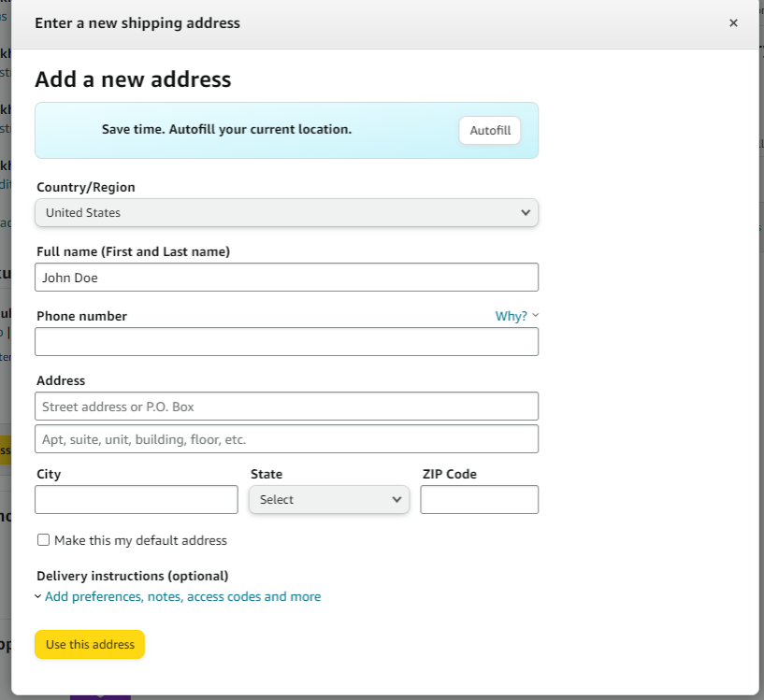The width and height of the screenshot is (764, 700).
Task: Click the delivery instructions chevron icon
Action: (x=38, y=597)
